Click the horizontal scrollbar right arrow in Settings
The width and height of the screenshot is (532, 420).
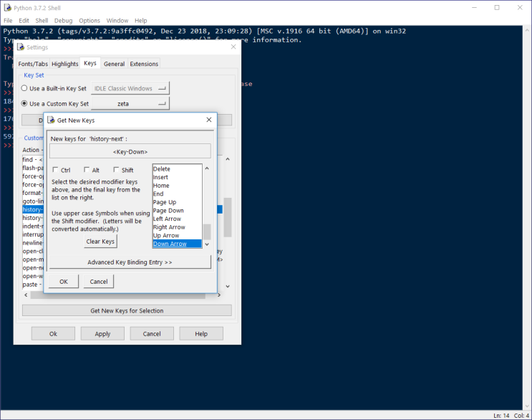coord(228,295)
